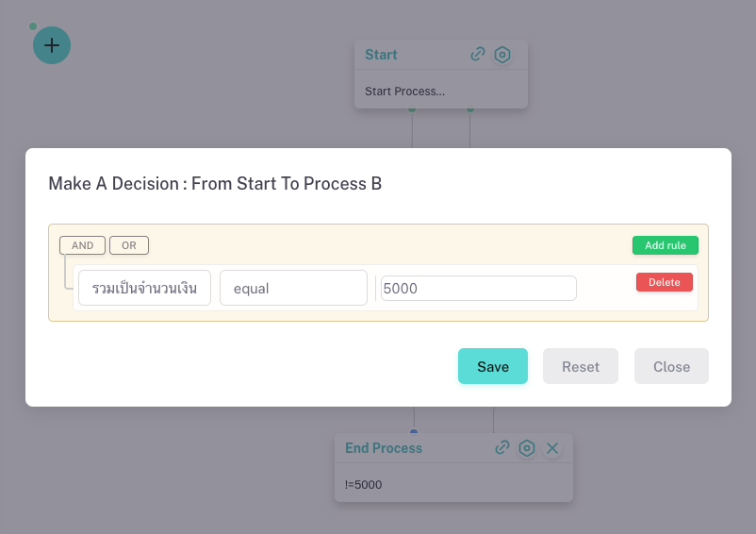
Task: Open the รวมเป็นจำนวนเงิน field dropdown
Action: [144, 288]
